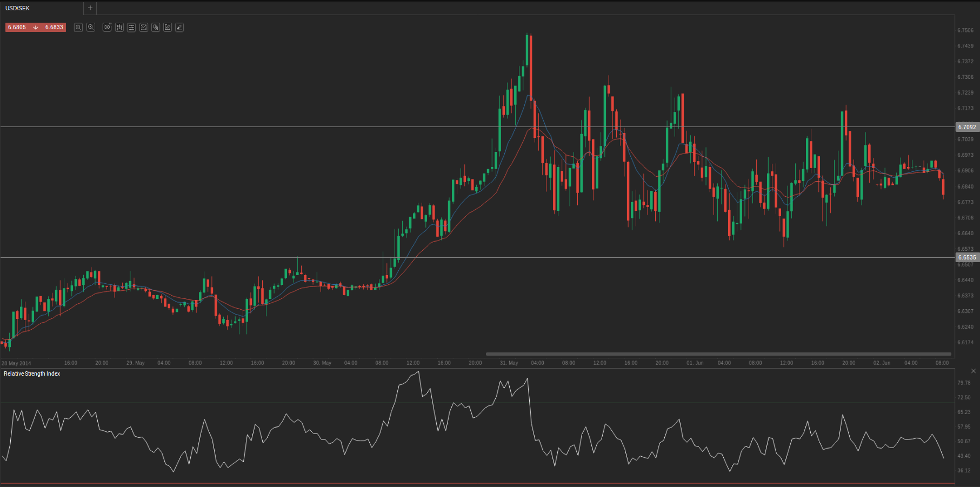
Task: Click the line chart snapshot icon
Action: coord(144,27)
